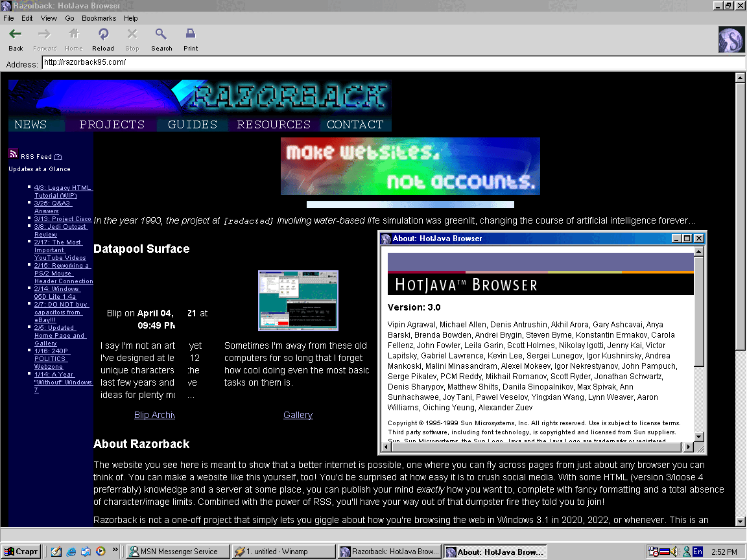Launch Internet Explorer from quick launch
Image resolution: width=747 pixels, height=560 pixels.
[71, 552]
